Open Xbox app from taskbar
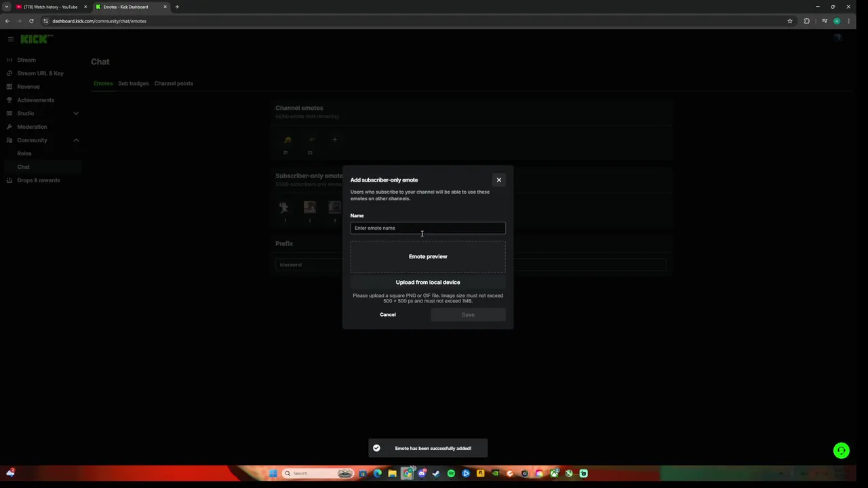Image resolution: width=868 pixels, height=488 pixels. [555, 473]
